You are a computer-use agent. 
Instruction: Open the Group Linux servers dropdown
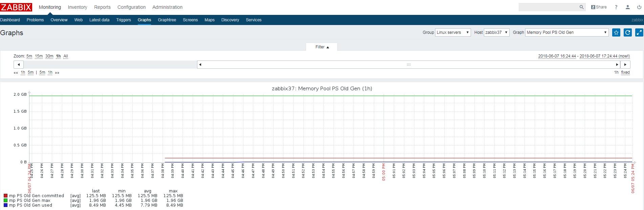tap(453, 32)
